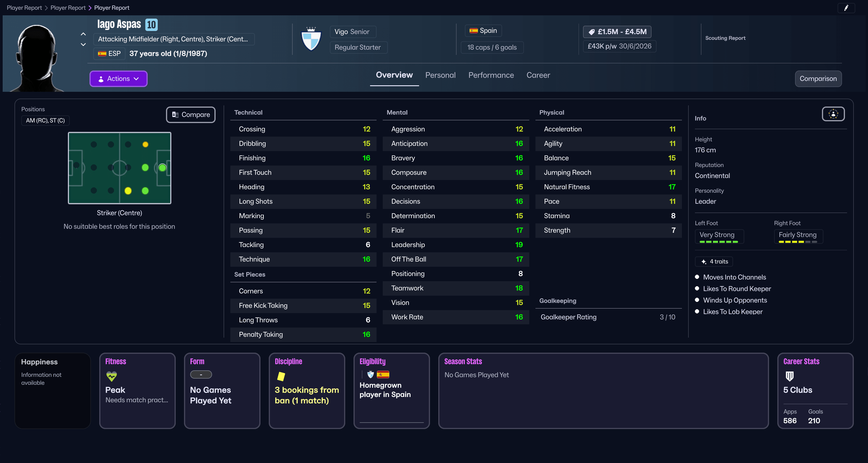
Task: Click the Comparison button
Action: coord(818,78)
